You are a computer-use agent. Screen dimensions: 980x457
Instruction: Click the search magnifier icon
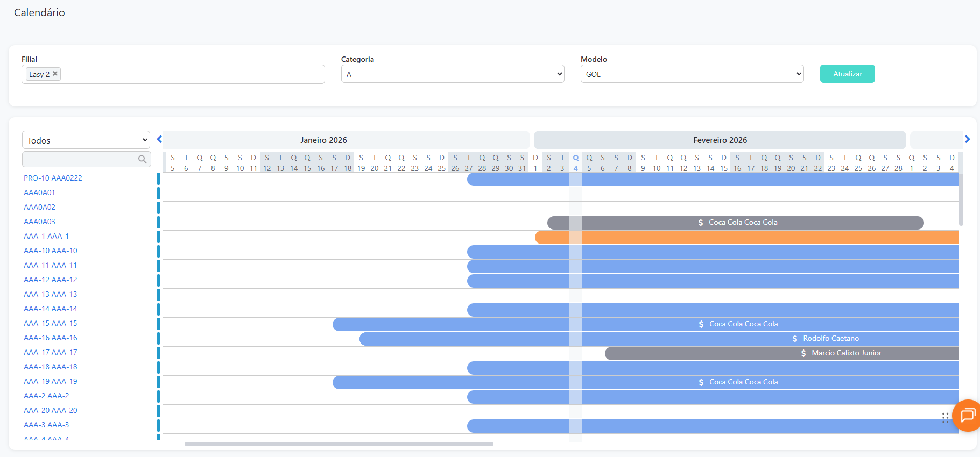[142, 159]
